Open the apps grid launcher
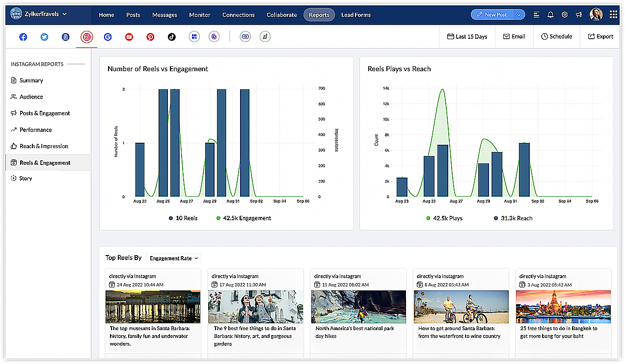625x364 pixels. point(613,15)
